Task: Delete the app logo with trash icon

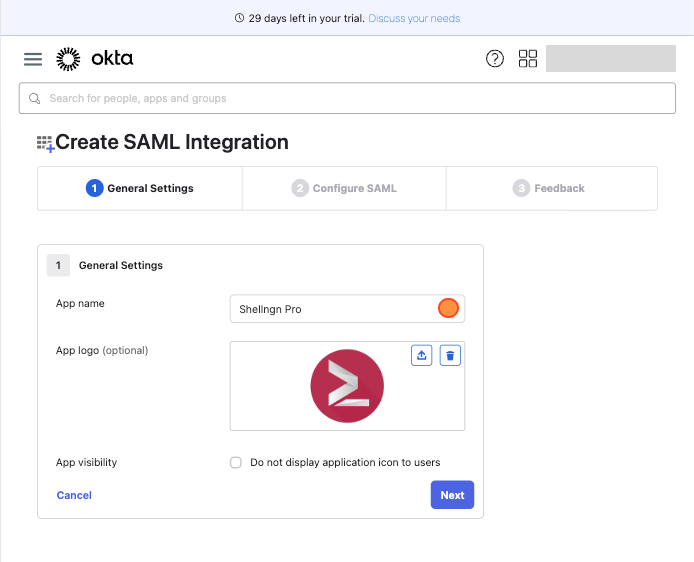Action: pyautogui.click(x=450, y=355)
